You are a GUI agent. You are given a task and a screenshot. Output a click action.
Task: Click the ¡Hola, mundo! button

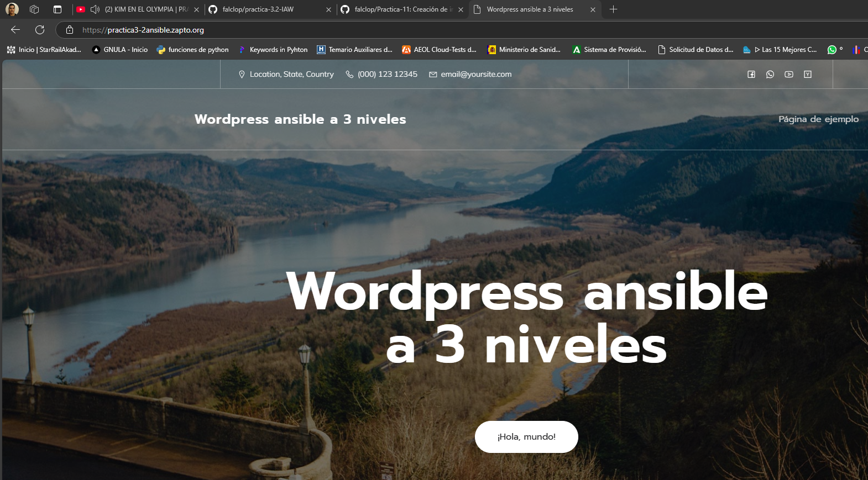[526, 437]
